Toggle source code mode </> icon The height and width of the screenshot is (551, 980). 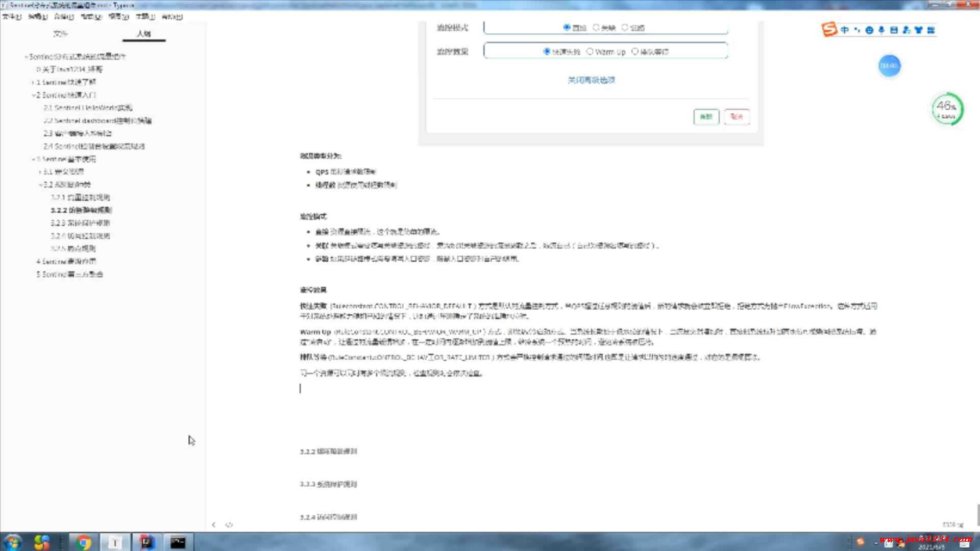pyautogui.click(x=229, y=524)
